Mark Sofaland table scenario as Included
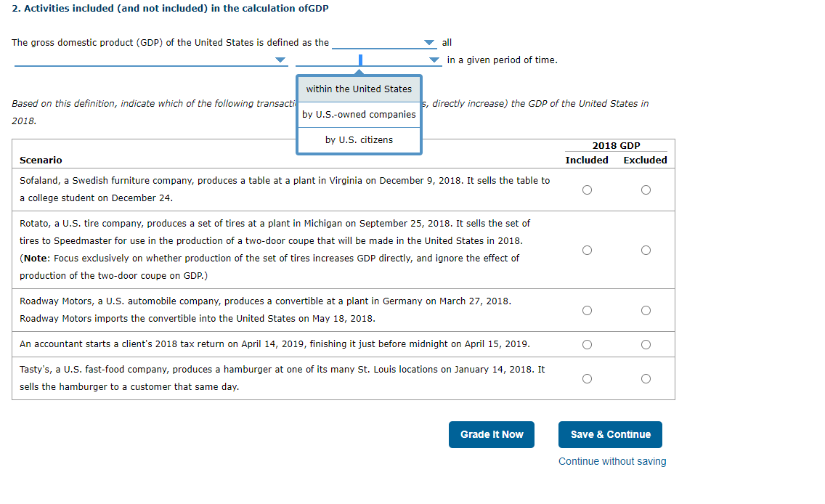The height and width of the screenshot is (504, 825). pyautogui.click(x=587, y=189)
